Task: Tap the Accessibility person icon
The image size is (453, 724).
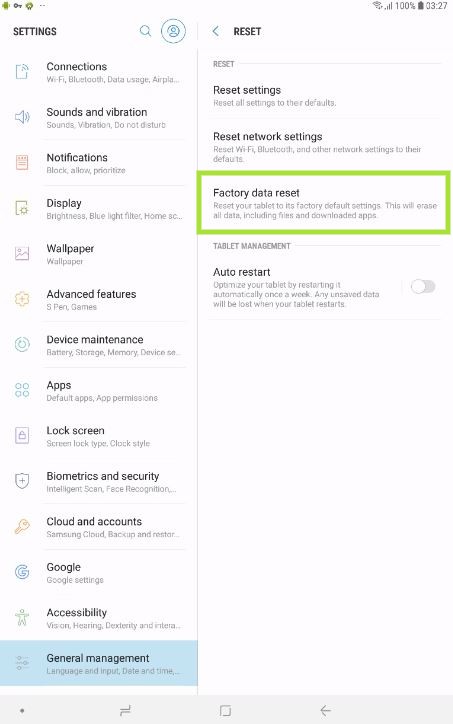Action: tap(22, 617)
